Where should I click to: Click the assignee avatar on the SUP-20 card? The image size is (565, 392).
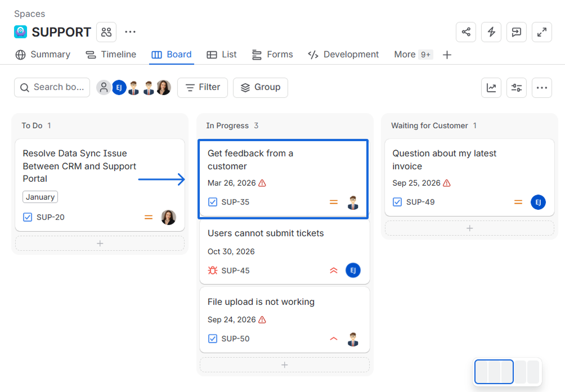click(x=168, y=217)
